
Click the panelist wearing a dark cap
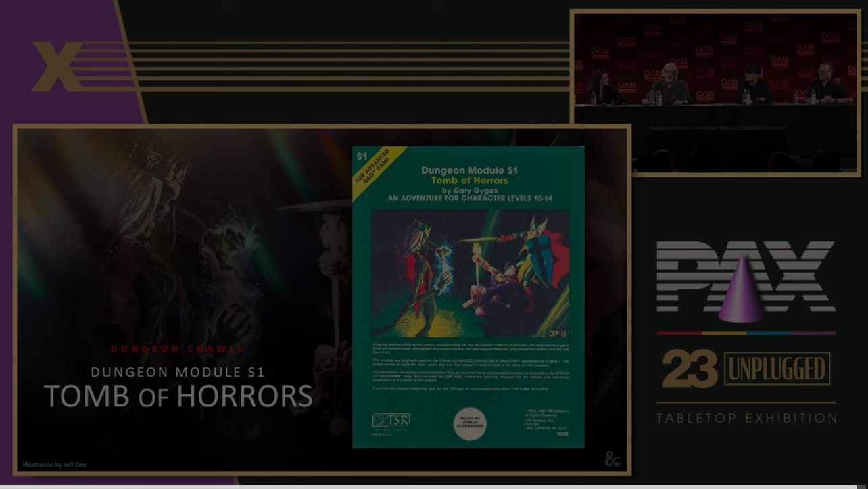click(x=752, y=85)
